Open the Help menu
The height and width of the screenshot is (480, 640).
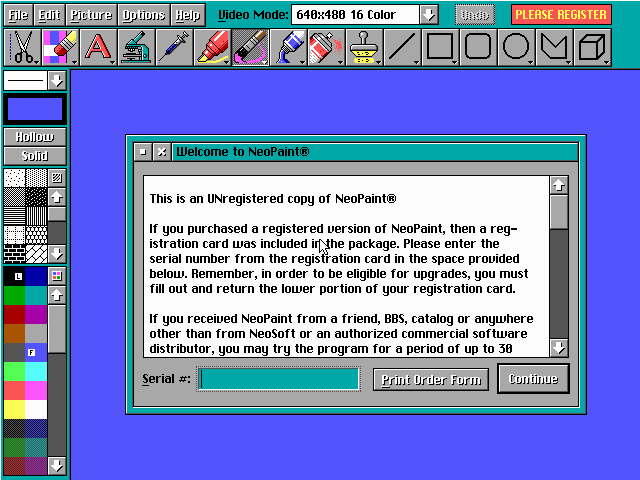pyautogui.click(x=188, y=15)
